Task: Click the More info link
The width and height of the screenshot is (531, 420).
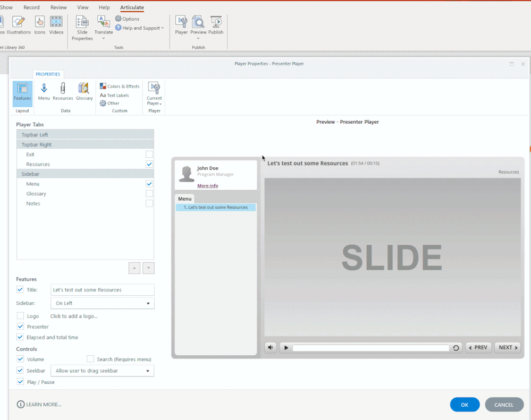Action: pyautogui.click(x=207, y=186)
